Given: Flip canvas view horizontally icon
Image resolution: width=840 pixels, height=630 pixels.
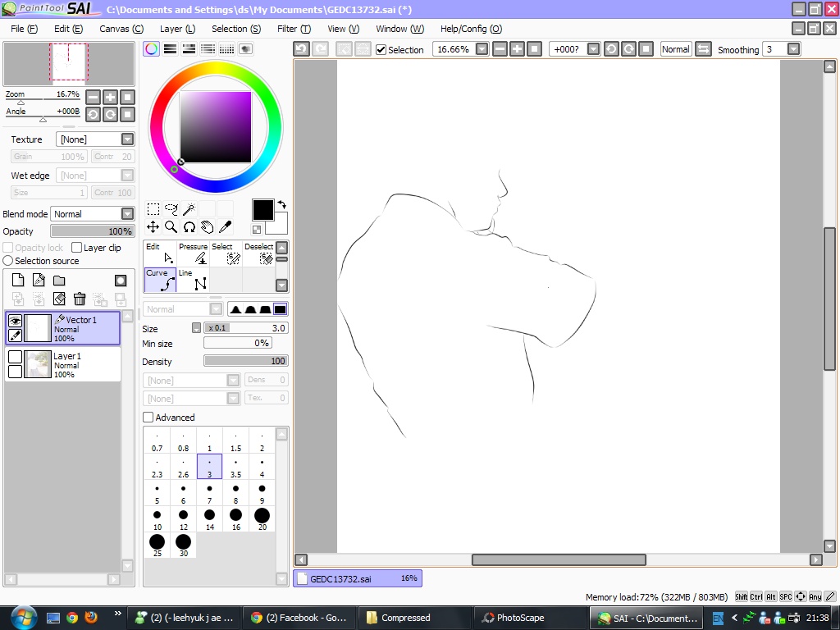Looking at the screenshot, I should click(703, 49).
